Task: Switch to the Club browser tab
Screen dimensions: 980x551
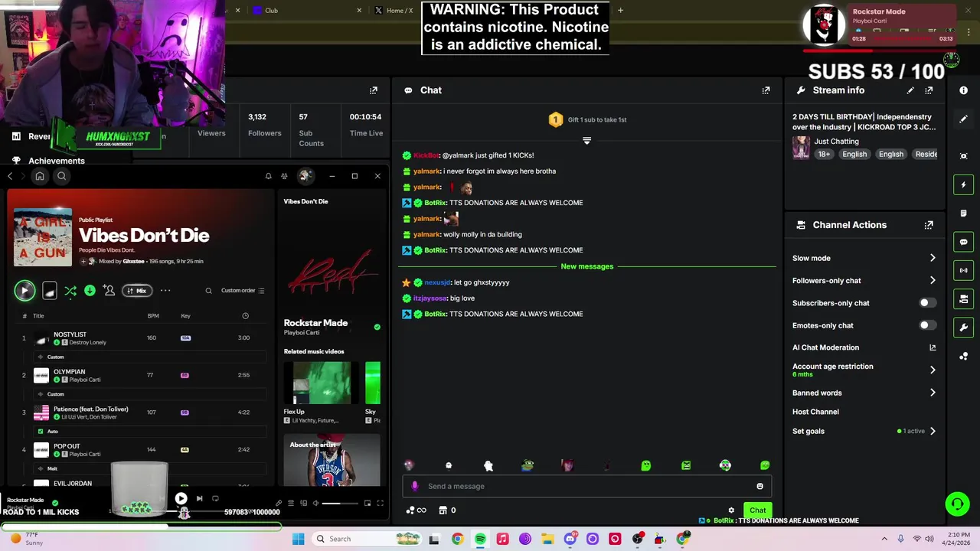Action: pos(306,11)
